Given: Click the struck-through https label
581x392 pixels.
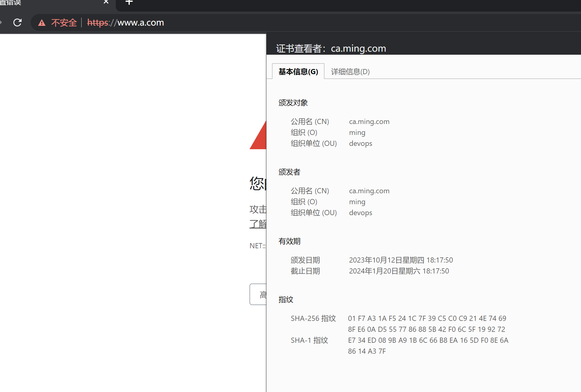Looking at the screenshot, I should pos(98,22).
